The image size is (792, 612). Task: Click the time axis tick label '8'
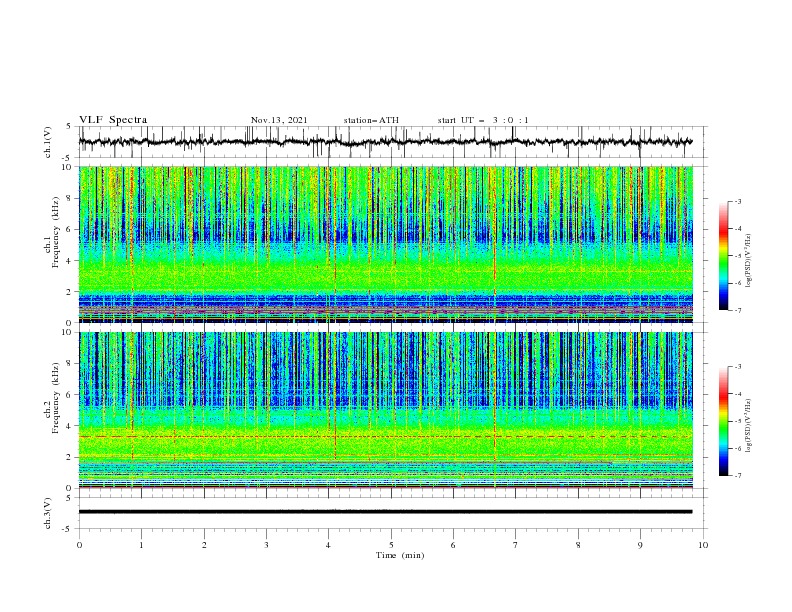[x=578, y=545]
